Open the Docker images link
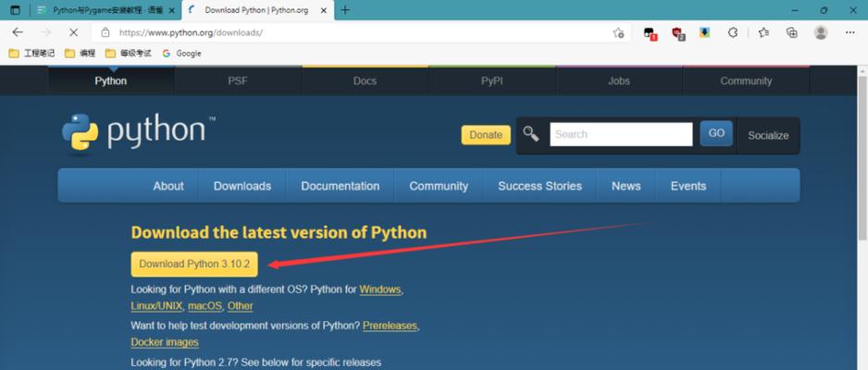This screenshot has width=868, height=370. [x=165, y=342]
